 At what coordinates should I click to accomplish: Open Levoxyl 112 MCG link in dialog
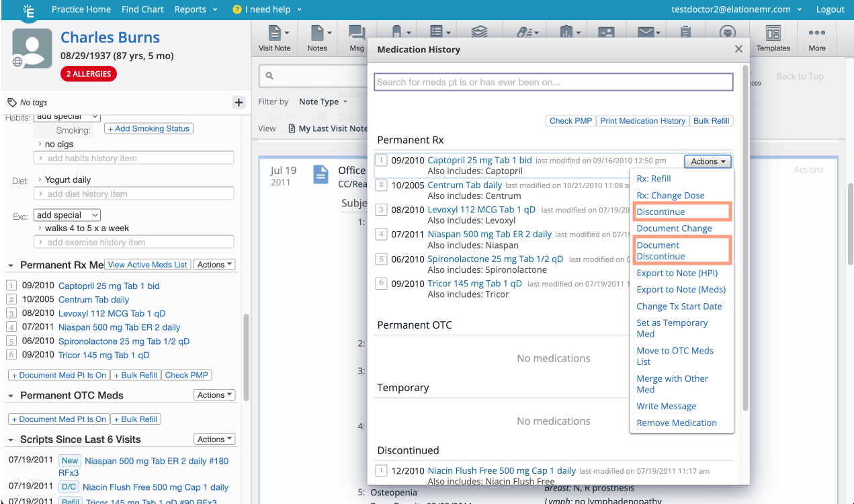[x=481, y=209]
